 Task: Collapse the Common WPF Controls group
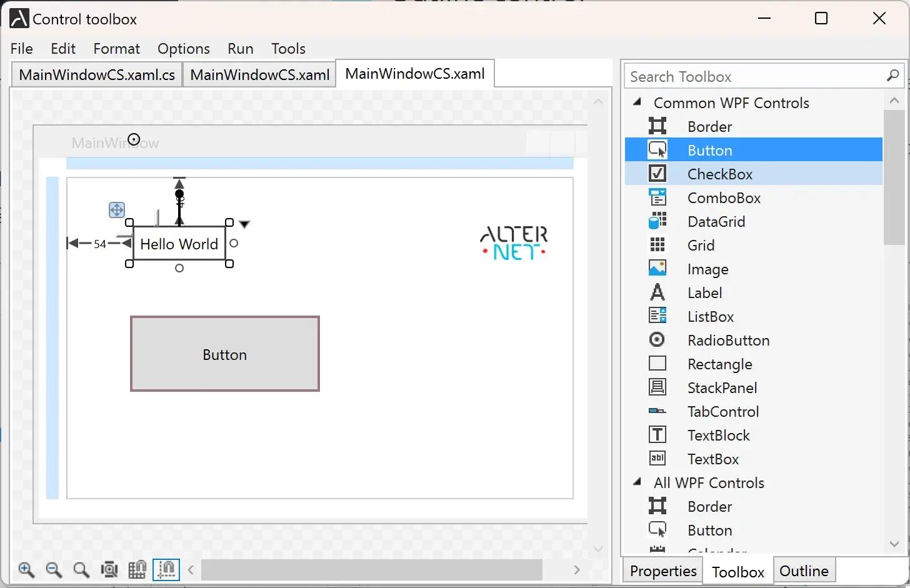pos(637,102)
